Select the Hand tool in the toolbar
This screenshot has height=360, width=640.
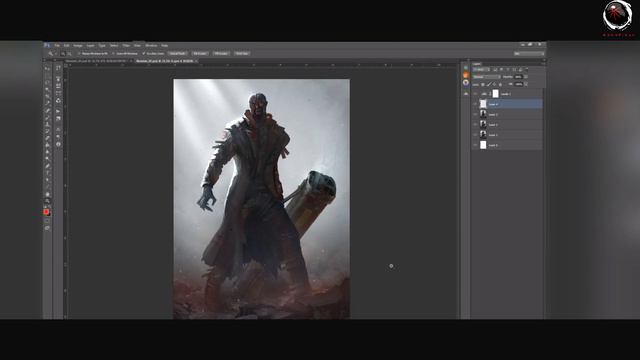click(47, 194)
